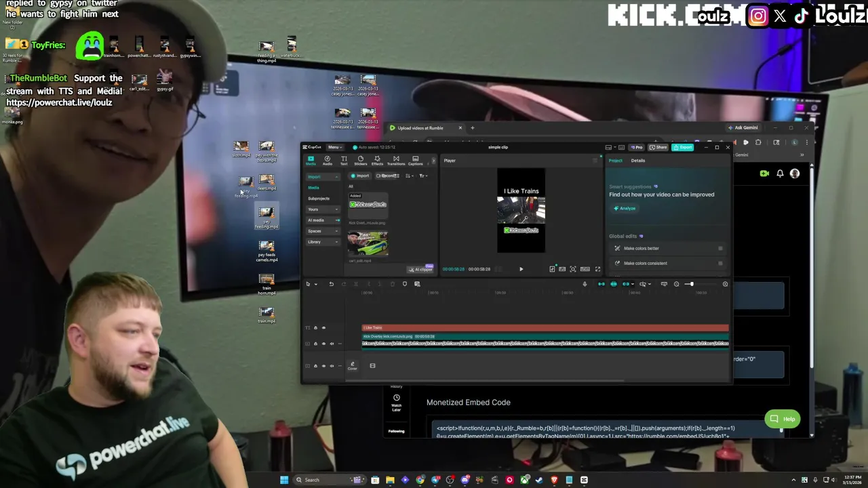
Task: Toggle visibility of the Kick Overlay track
Action: (x=323, y=344)
